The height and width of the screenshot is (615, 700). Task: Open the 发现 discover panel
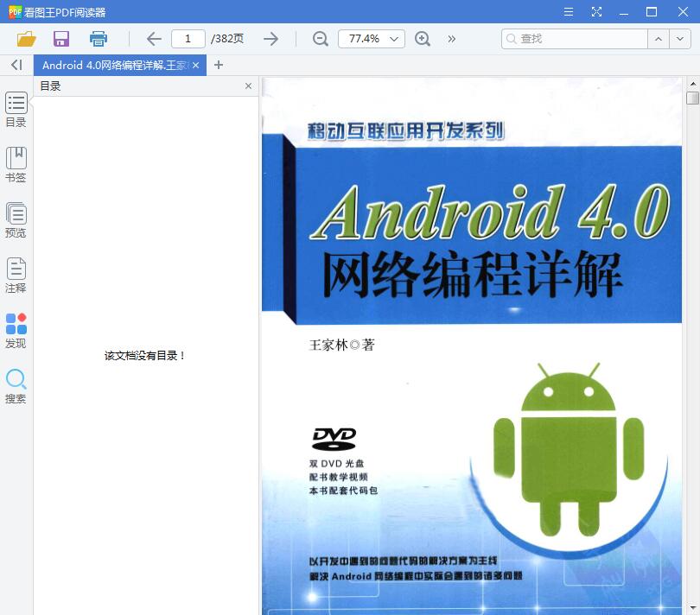click(x=16, y=329)
